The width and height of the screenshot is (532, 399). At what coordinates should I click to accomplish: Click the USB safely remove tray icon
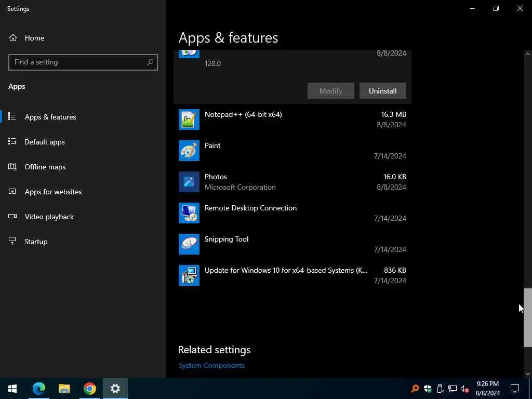click(x=440, y=389)
